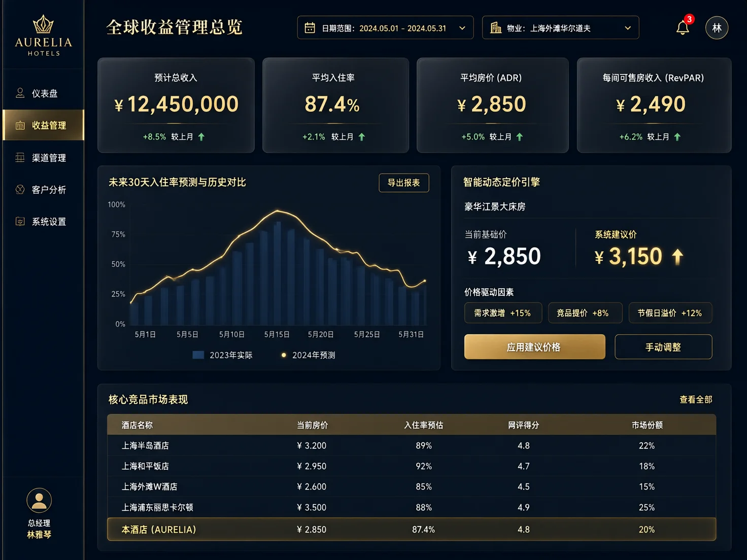Select the 需求激增 +15% factor chip
Screen dimensions: 747x560
point(503,313)
